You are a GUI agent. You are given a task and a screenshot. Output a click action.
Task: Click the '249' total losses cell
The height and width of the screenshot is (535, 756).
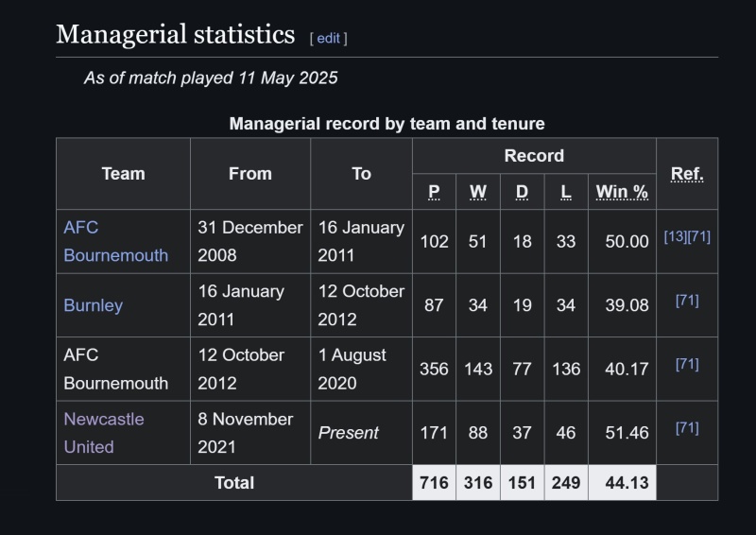point(566,483)
